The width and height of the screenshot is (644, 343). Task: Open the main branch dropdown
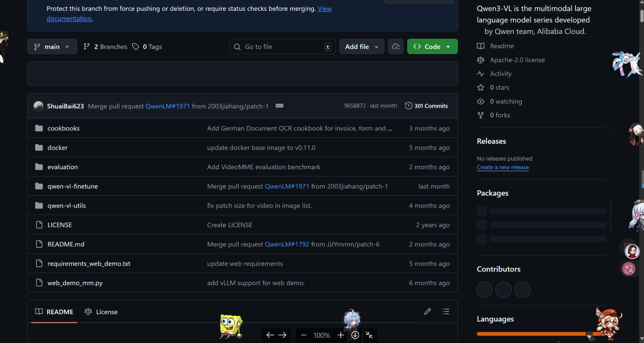[52, 46]
